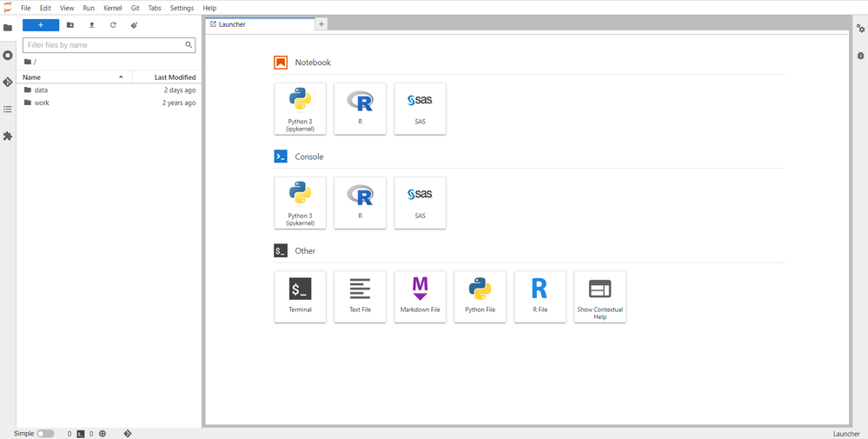Click the Jupyter logo in menu bar
The width and height of the screenshot is (868, 439).
8,8
